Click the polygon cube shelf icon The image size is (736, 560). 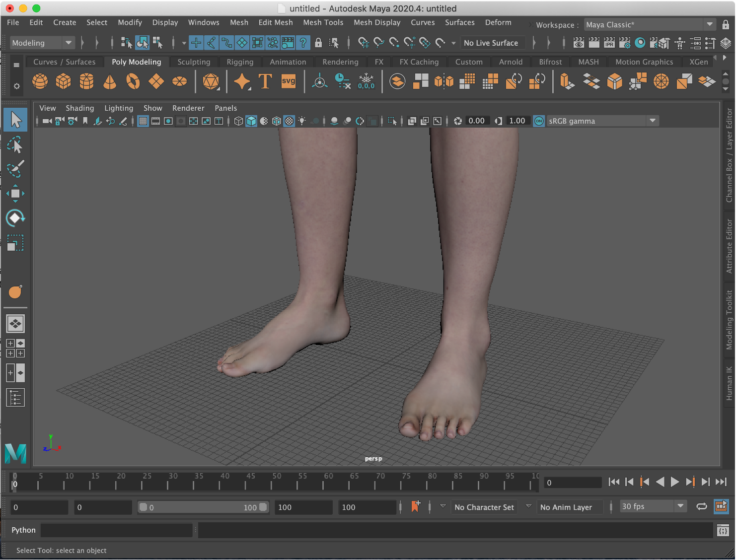tap(63, 81)
